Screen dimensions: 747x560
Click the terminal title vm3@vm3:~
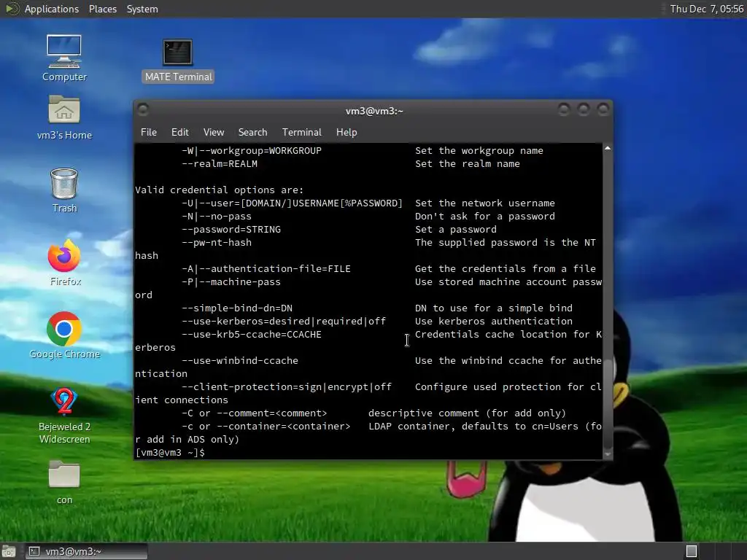pos(374,111)
